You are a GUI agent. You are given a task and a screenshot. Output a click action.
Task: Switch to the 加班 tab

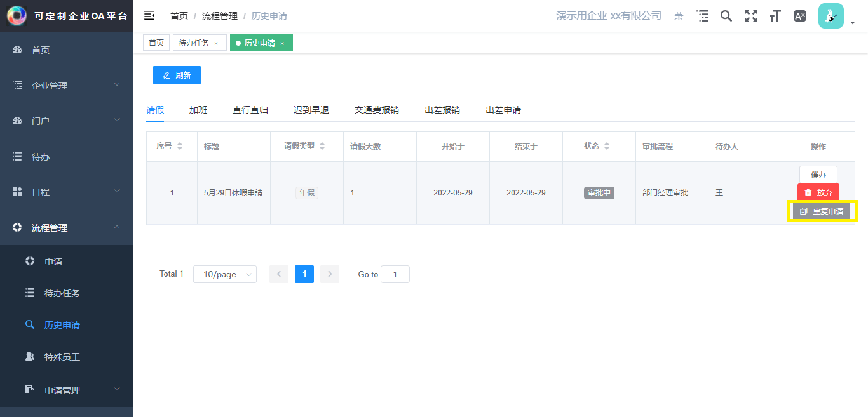pos(198,110)
